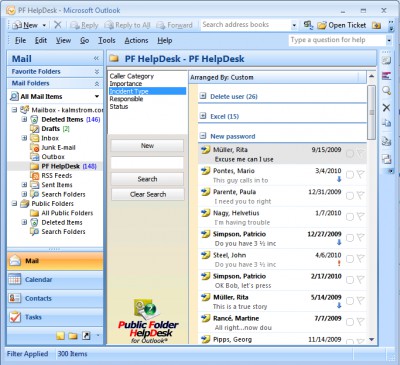Switch to the Contacts view
Image resolution: width=400 pixels, height=365 pixels.
55,298
